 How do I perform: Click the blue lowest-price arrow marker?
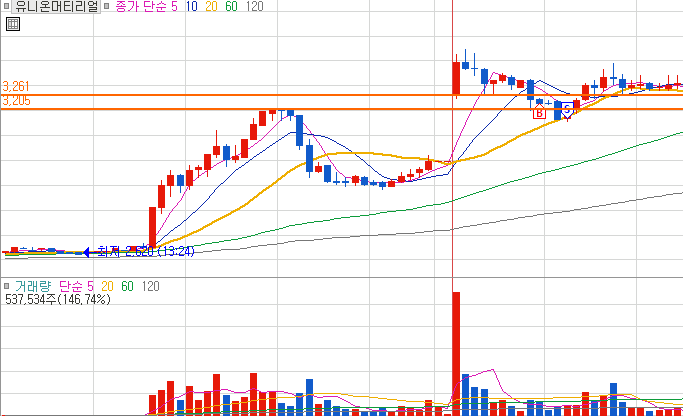pyautogui.click(x=86, y=252)
